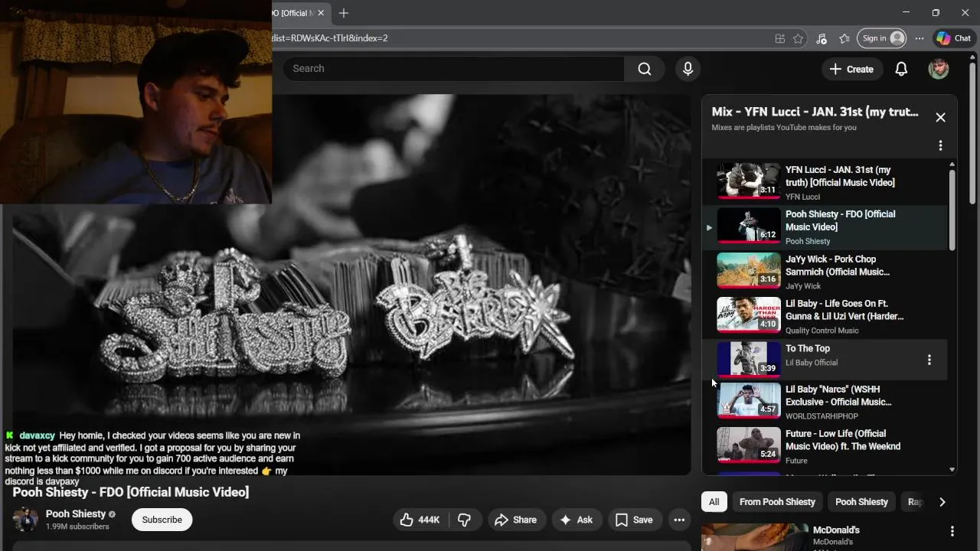Click the Ask AI button
The image size is (980, 551).
[x=577, y=520]
